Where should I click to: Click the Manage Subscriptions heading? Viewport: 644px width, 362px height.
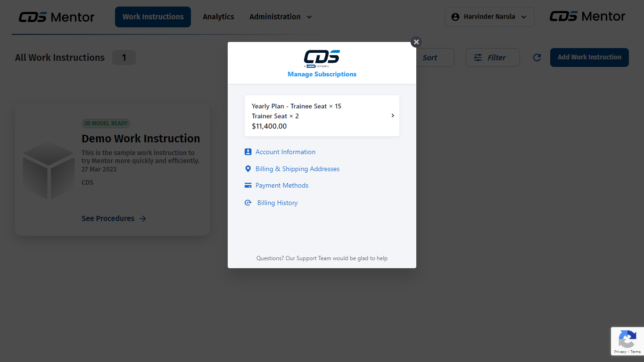click(x=322, y=74)
